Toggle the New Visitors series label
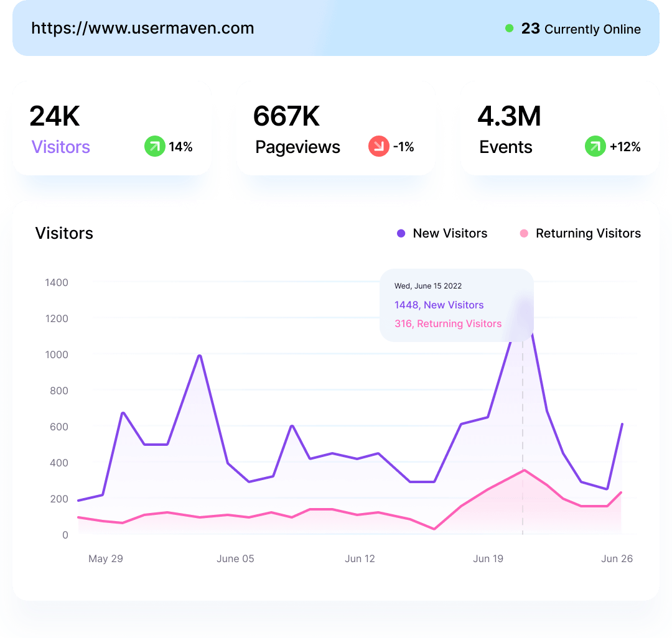 (x=450, y=233)
